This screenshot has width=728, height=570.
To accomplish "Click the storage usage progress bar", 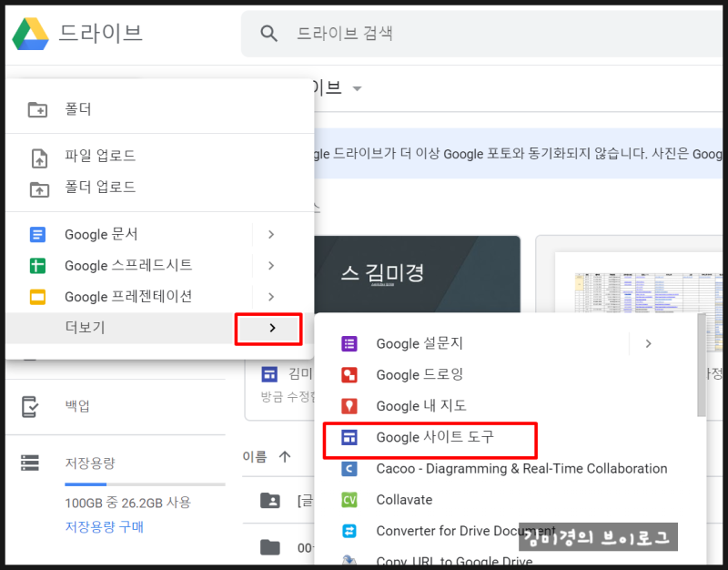I will tap(145, 484).
